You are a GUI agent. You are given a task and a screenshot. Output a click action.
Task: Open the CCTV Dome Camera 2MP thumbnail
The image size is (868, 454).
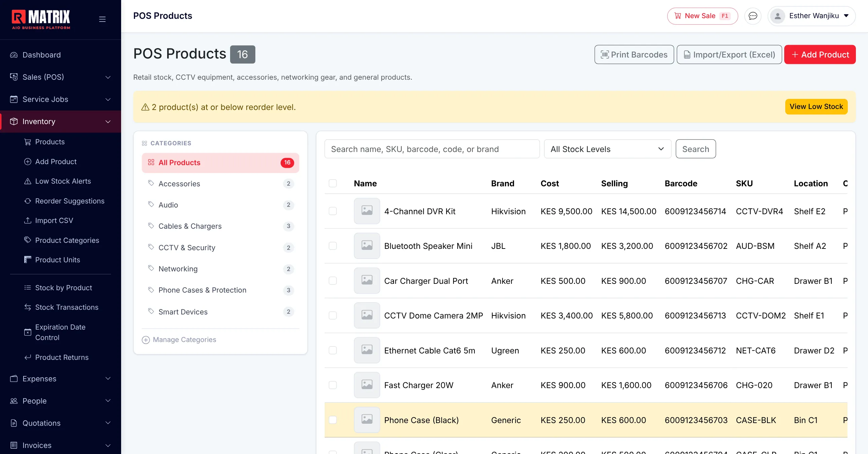367,315
